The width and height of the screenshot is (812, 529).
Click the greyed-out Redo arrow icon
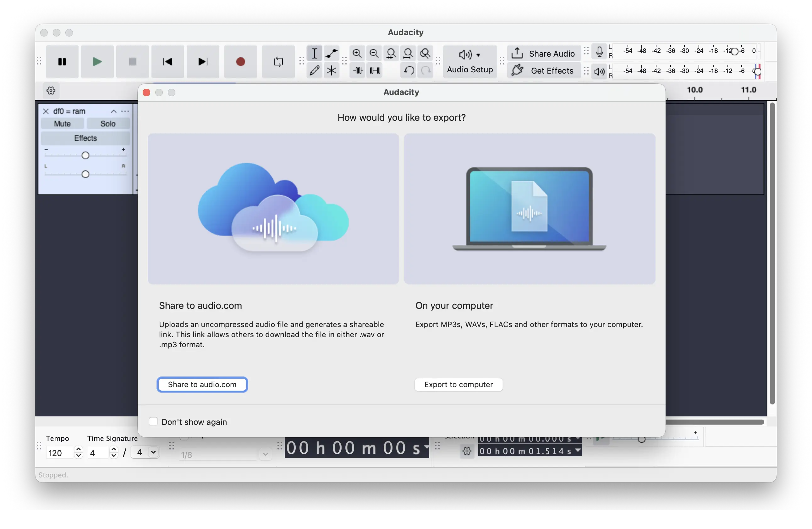click(x=425, y=70)
